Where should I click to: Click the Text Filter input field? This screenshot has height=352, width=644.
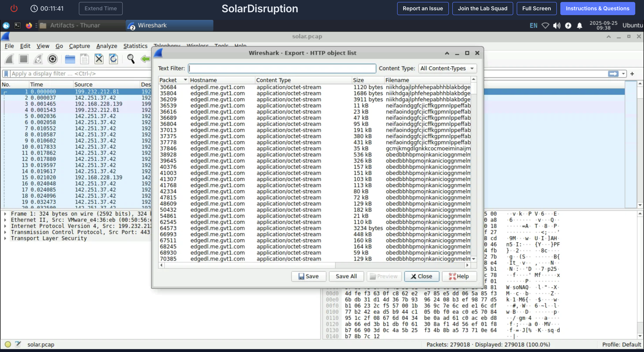click(x=282, y=68)
